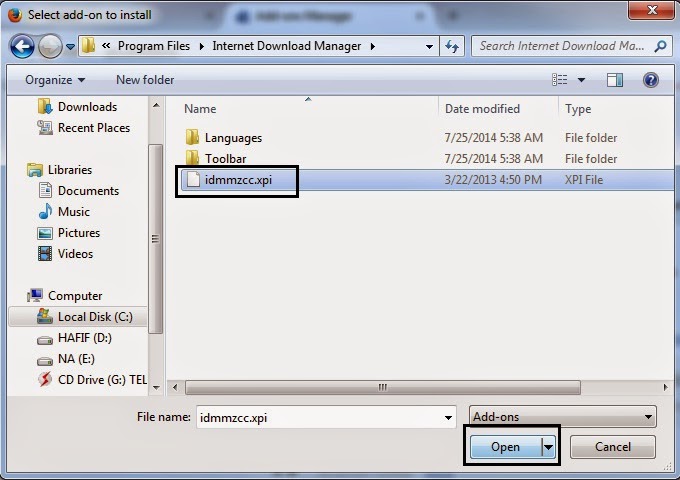Click the Computer monitor icon
Screen dimensions: 680x480
(x=35, y=296)
